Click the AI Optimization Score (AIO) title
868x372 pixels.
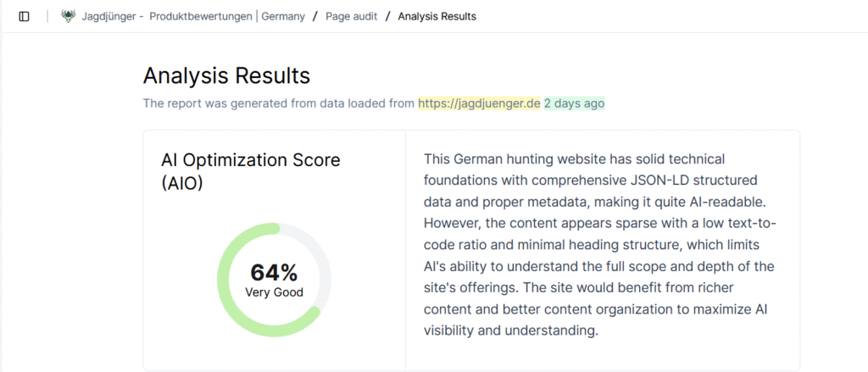coord(251,170)
